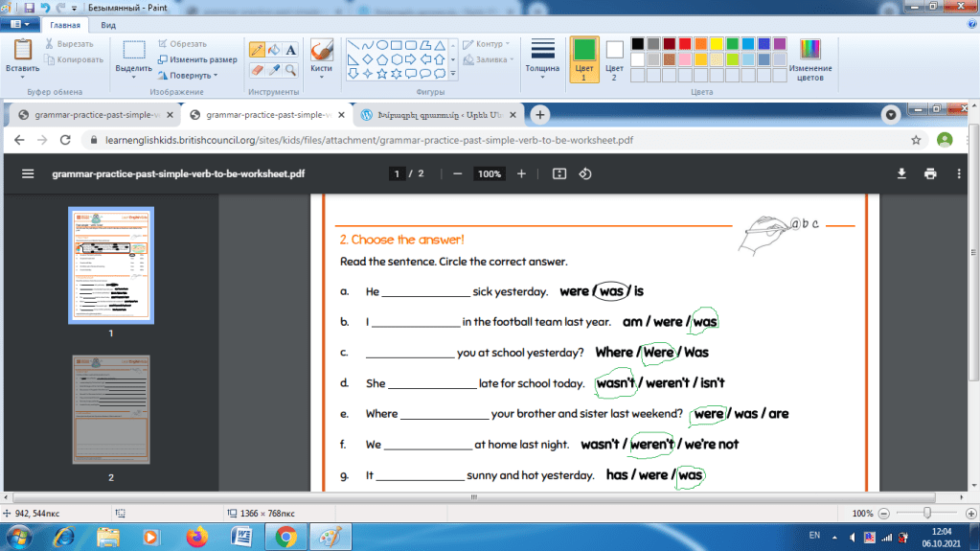Select the Fill with color bucket tool
This screenshot has width=980, height=551.
pyautogui.click(x=274, y=50)
